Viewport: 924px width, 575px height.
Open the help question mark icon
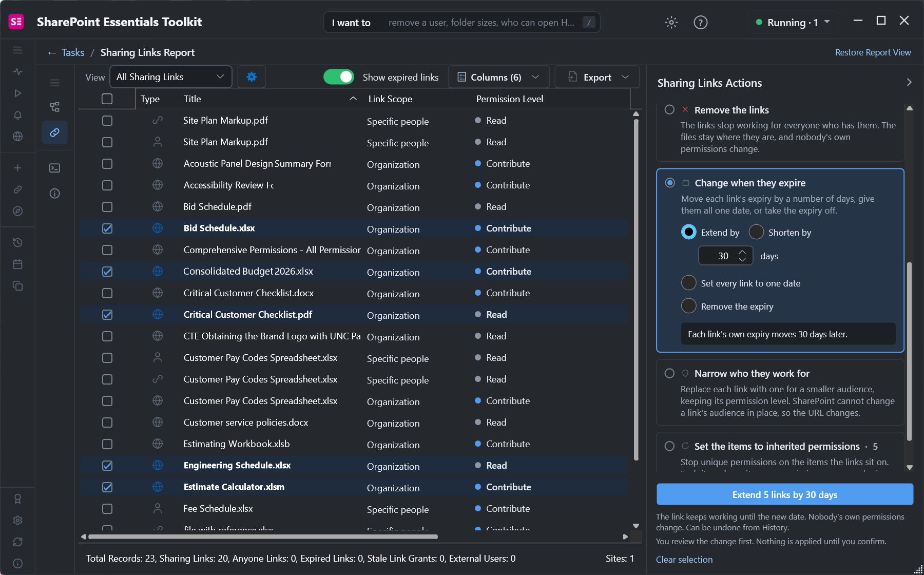700,22
